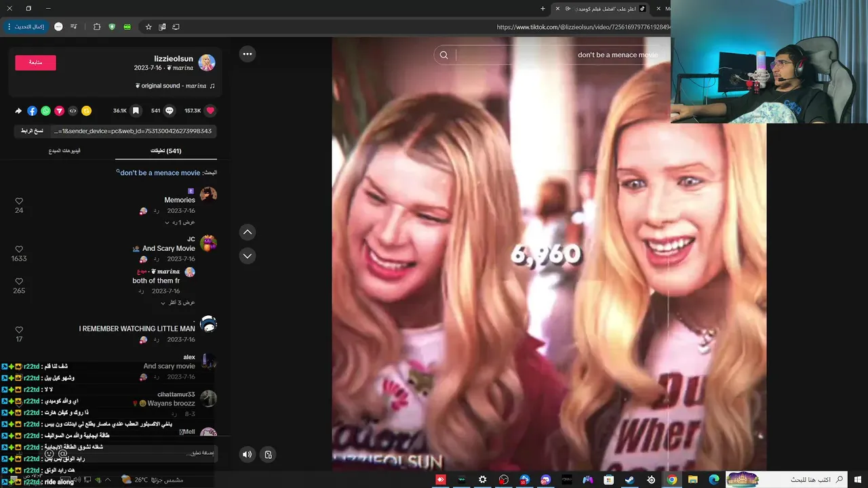Open the embed code icon
868x488 pixels.
73,110
